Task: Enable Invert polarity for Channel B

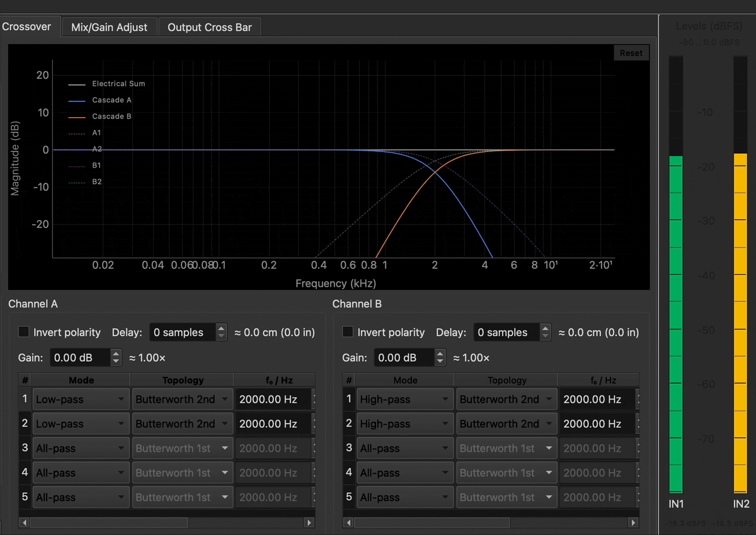Action: 348,331
